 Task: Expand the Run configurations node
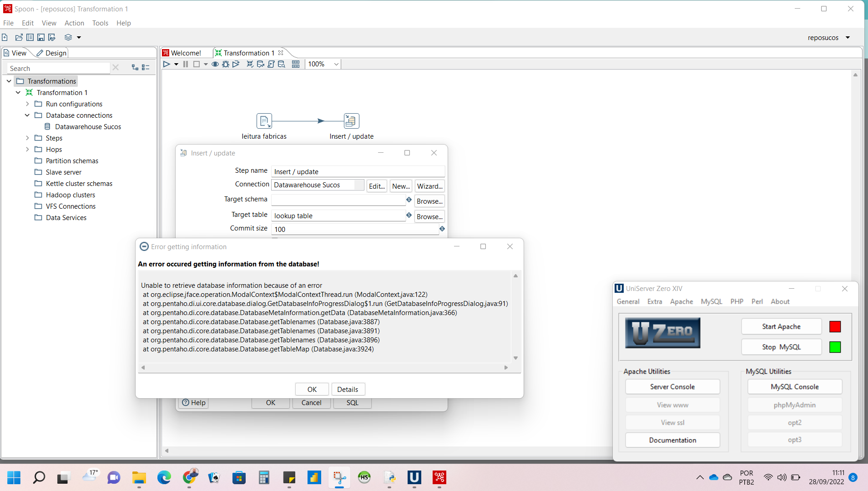(27, 104)
